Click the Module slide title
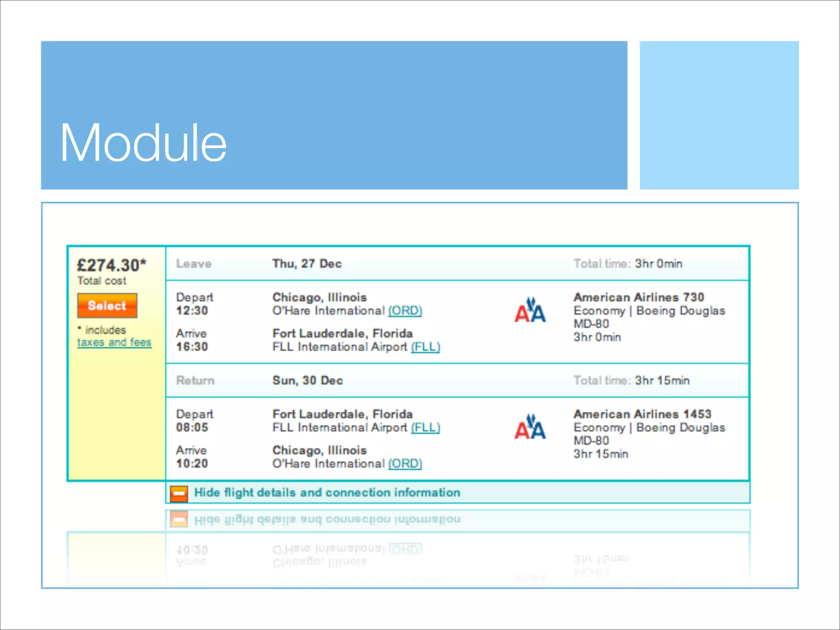Image resolution: width=840 pixels, height=630 pixels. click(x=143, y=143)
